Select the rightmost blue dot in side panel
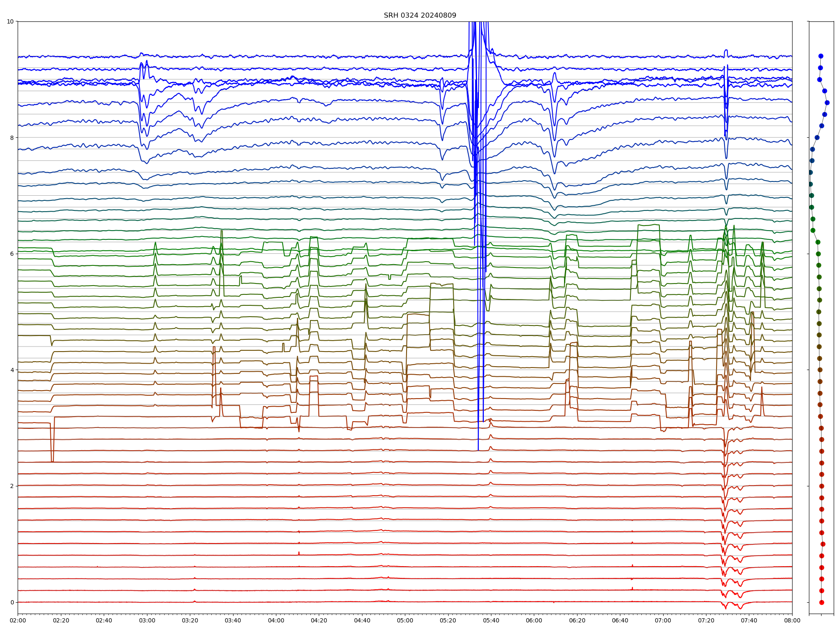The image size is (840, 630). [827, 102]
